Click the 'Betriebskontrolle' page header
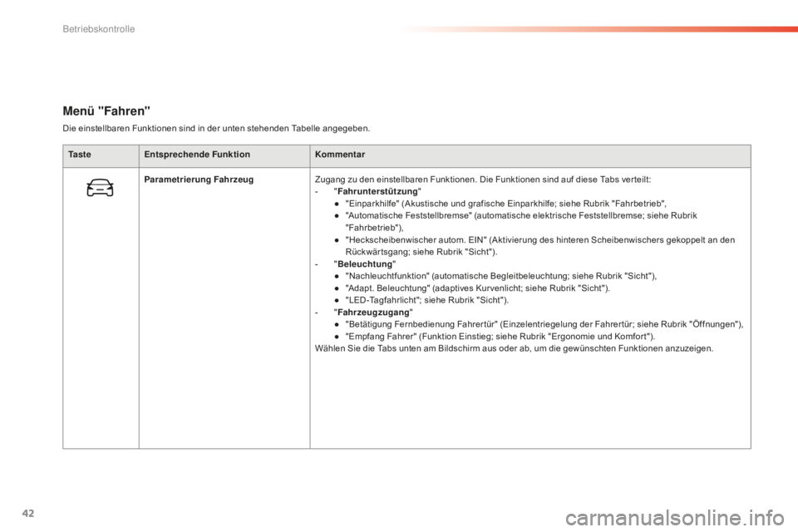798x532 pixels. click(99, 29)
